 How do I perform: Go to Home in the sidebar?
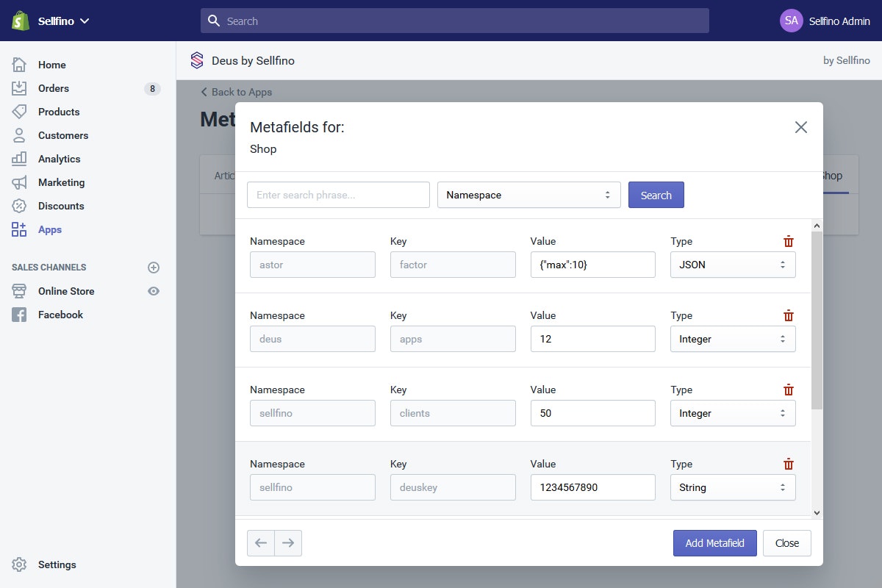pyautogui.click(x=51, y=65)
